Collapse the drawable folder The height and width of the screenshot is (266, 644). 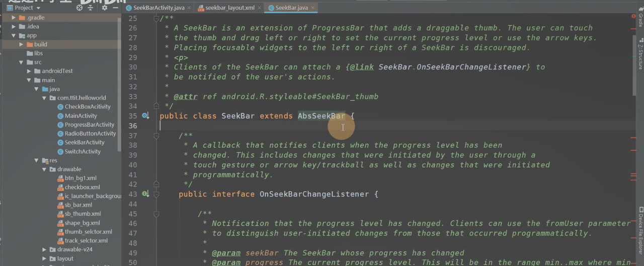[45, 169]
